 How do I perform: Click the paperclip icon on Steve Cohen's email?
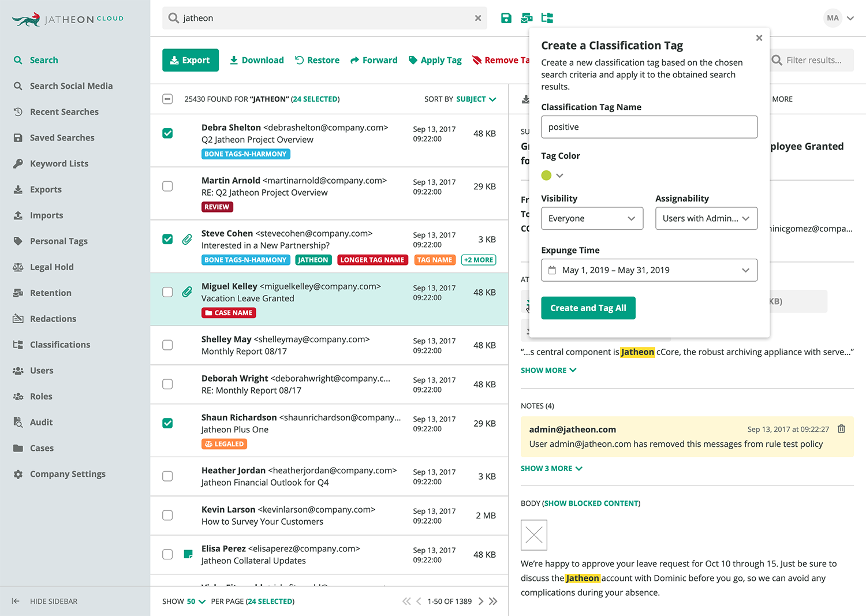187,239
